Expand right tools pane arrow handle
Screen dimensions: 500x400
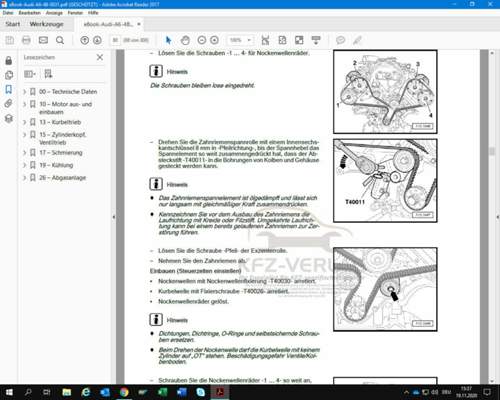point(497,217)
